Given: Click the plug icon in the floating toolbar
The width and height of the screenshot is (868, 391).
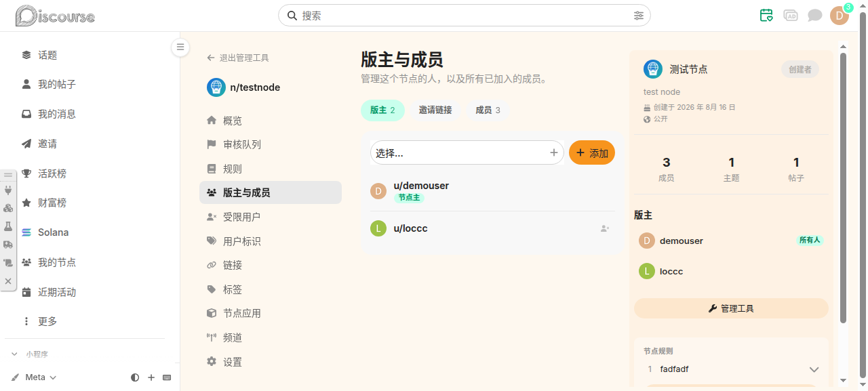Looking at the screenshot, I should click(x=8, y=190).
